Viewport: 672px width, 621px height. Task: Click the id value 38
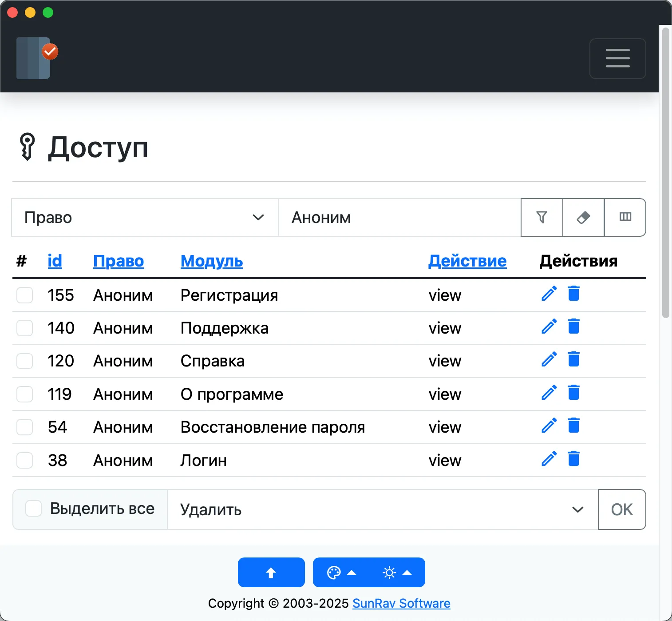(57, 460)
